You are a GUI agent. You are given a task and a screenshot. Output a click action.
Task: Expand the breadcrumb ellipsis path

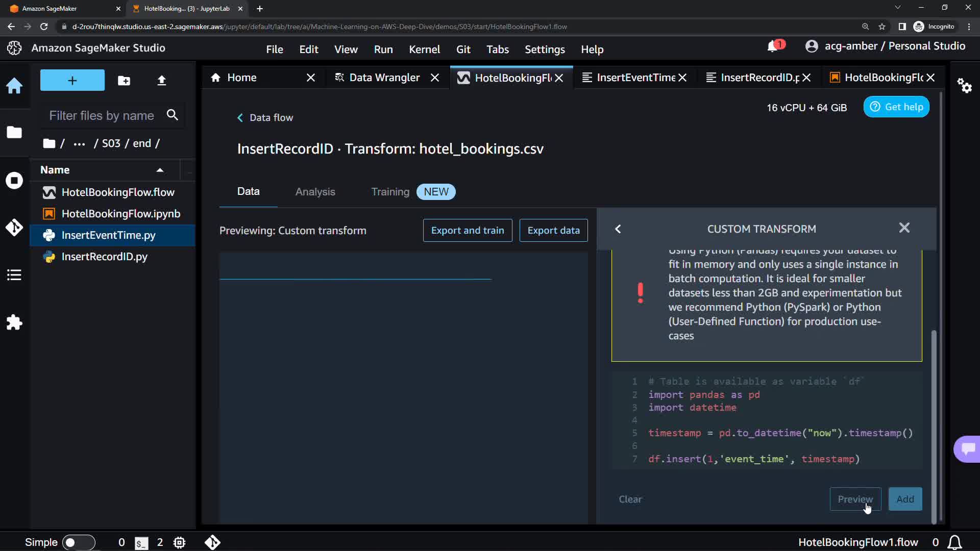click(x=79, y=144)
